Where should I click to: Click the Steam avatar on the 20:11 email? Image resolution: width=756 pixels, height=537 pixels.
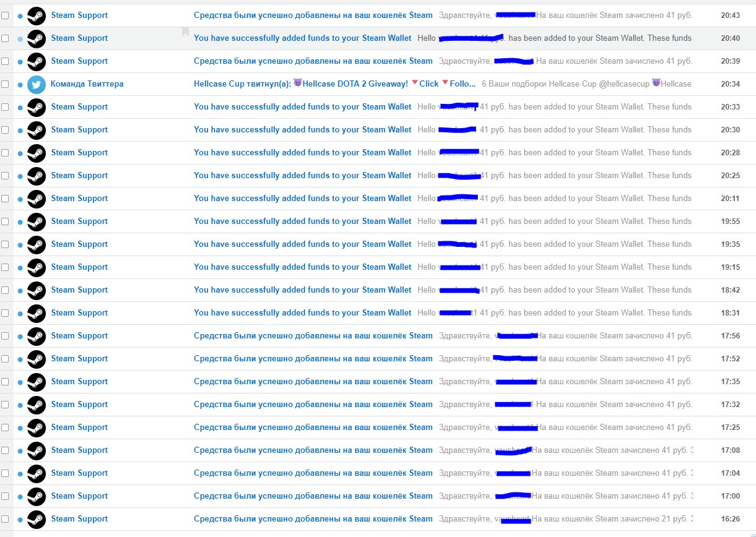(37, 199)
